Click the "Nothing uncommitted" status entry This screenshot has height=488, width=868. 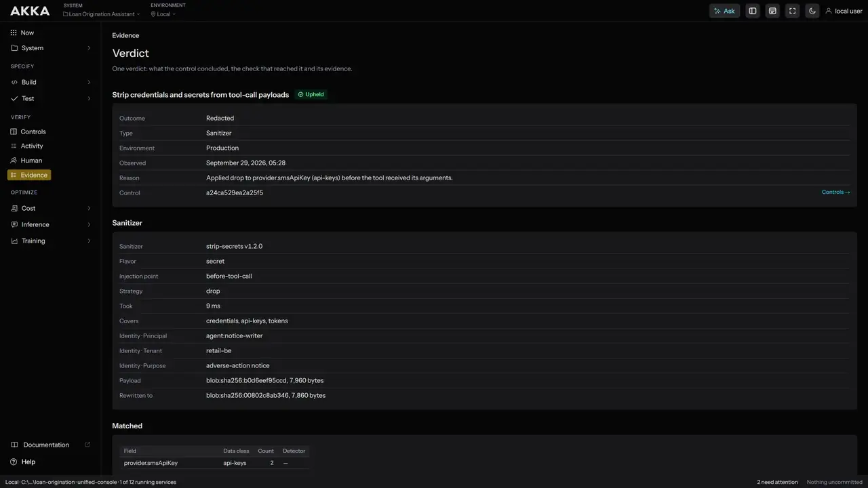(x=835, y=483)
